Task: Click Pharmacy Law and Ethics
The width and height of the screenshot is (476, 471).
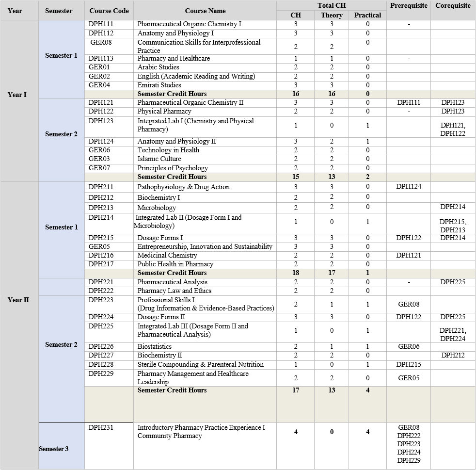Action: pyautogui.click(x=174, y=291)
